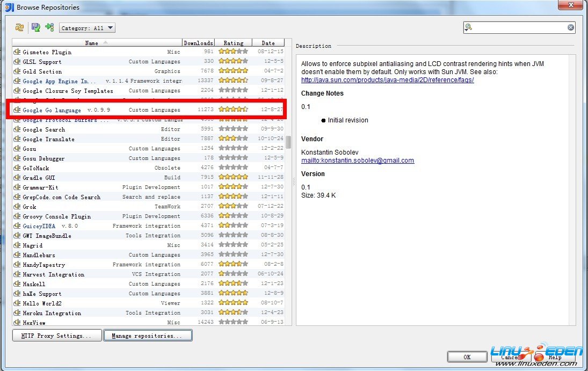The height and width of the screenshot is (371, 588).
Task: Sort list by Downloads column header
Action: click(x=198, y=43)
